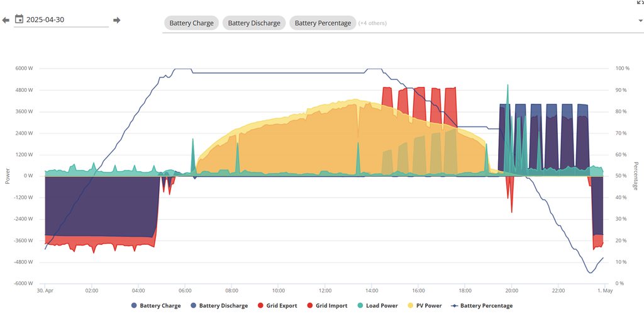
Task: Click the Battery Percentage chip
Action: (x=323, y=23)
